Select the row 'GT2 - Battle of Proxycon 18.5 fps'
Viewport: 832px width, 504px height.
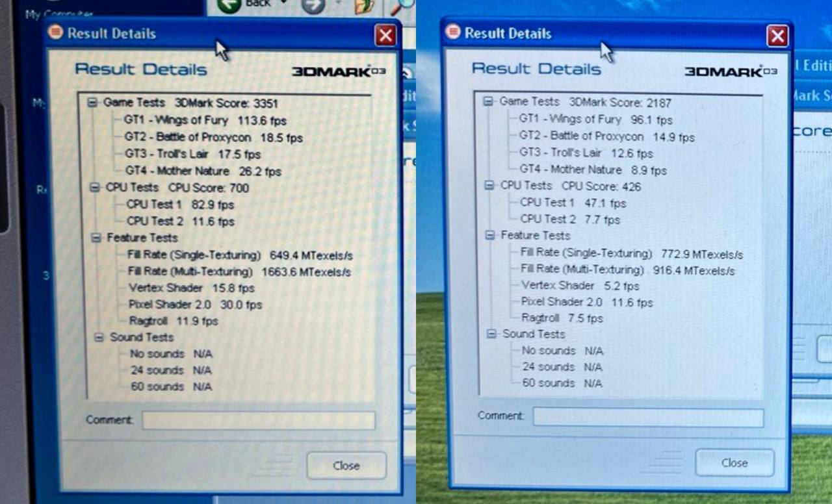[214, 137]
